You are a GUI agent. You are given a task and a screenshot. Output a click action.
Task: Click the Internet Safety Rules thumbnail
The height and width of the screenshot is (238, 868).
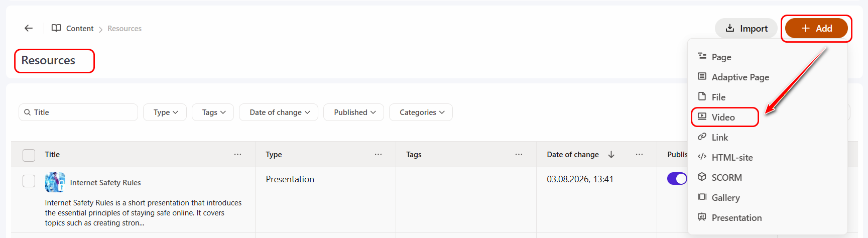(55, 182)
